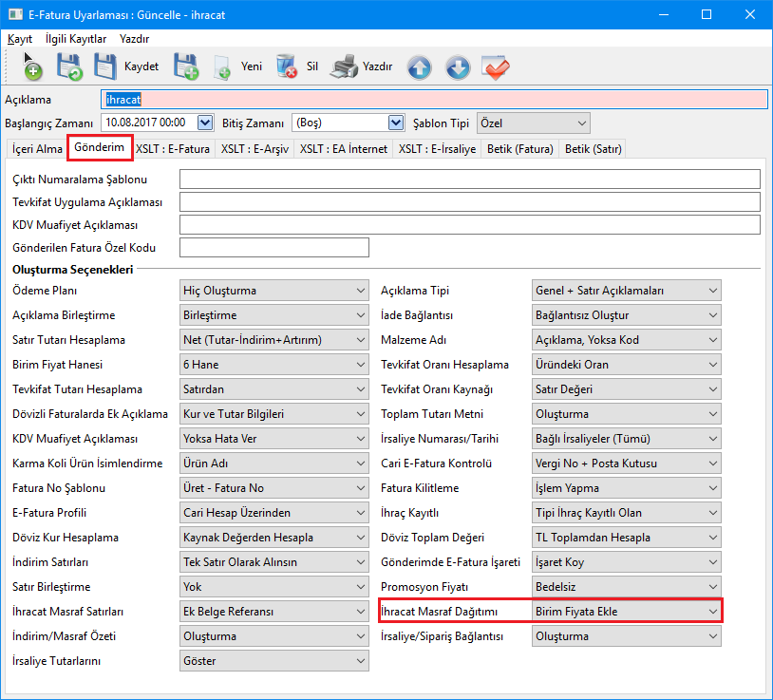
Task: Create a new record with Yeni
Action: pyautogui.click(x=237, y=67)
